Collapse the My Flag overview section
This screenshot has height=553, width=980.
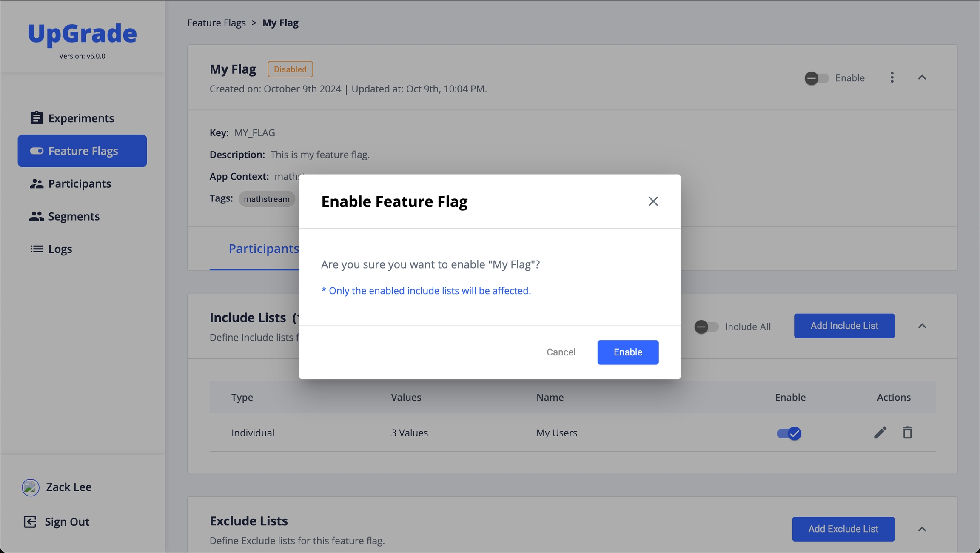[922, 77]
